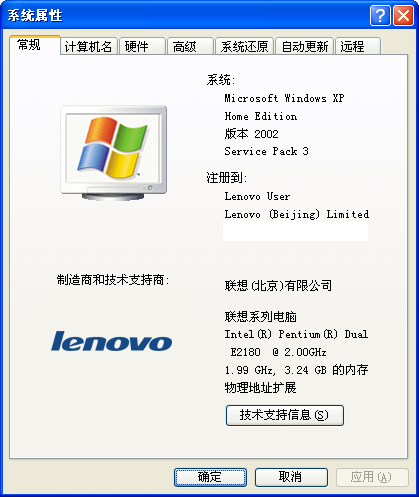
Task: Confirm with the 确定 button
Action: click(x=210, y=477)
